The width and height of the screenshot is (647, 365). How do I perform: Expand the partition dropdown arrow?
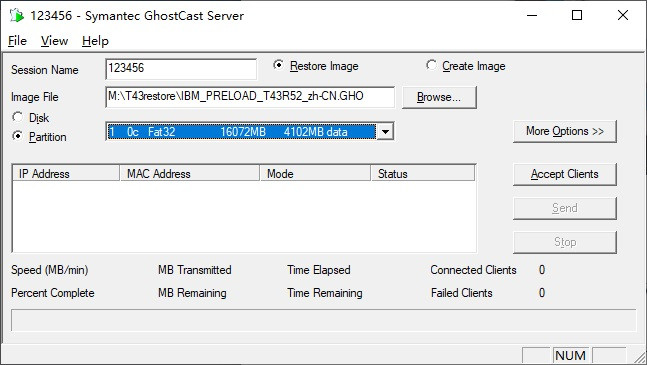point(385,132)
